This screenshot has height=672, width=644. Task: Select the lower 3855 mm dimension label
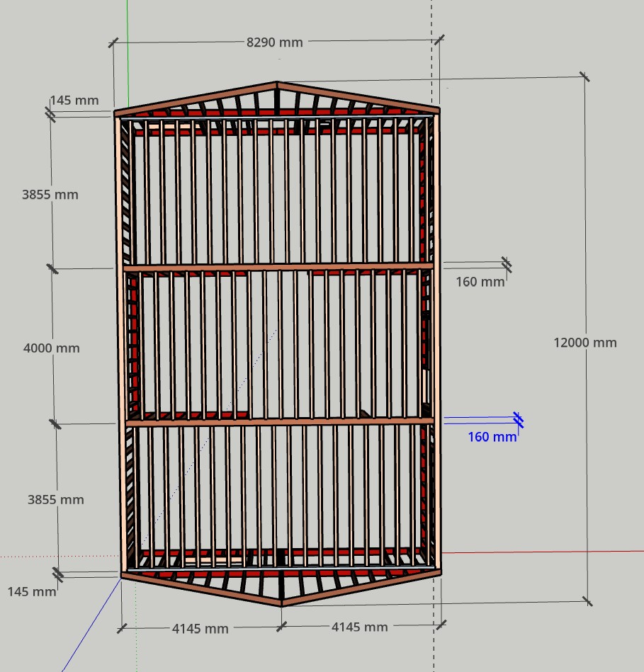[x=55, y=500]
